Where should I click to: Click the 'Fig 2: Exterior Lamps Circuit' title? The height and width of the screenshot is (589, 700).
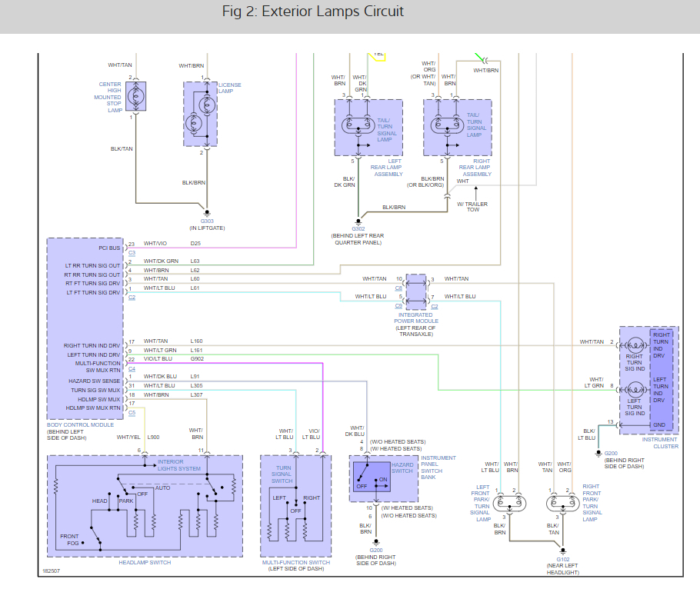coord(312,12)
